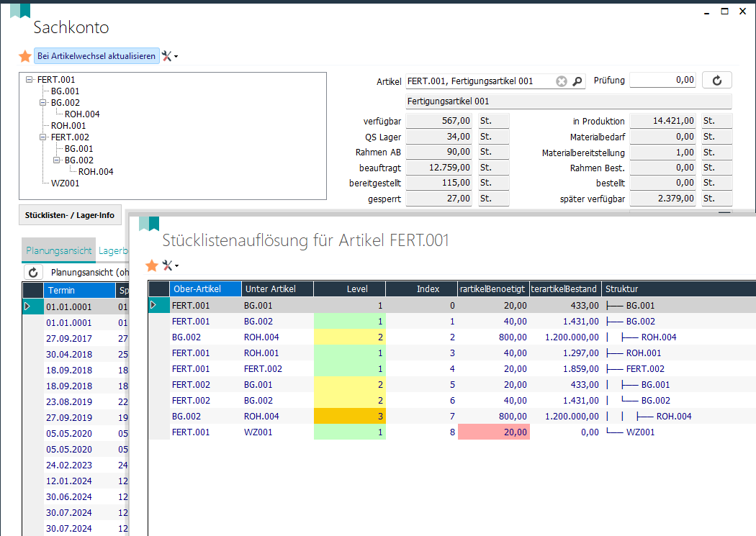Click the orange Level 3 cell
Image resolution: width=756 pixels, height=536 pixels.
pyautogui.click(x=350, y=417)
